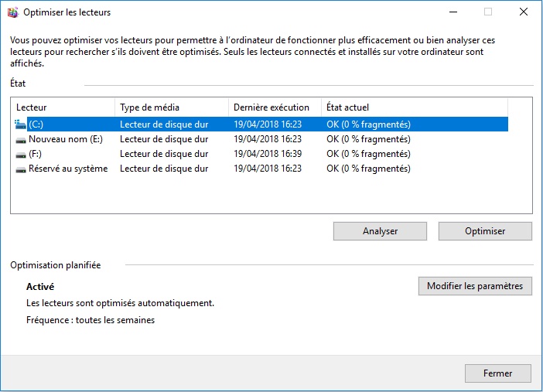The height and width of the screenshot is (392, 543).
Task: Click the Fermer button
Action: 497,373
